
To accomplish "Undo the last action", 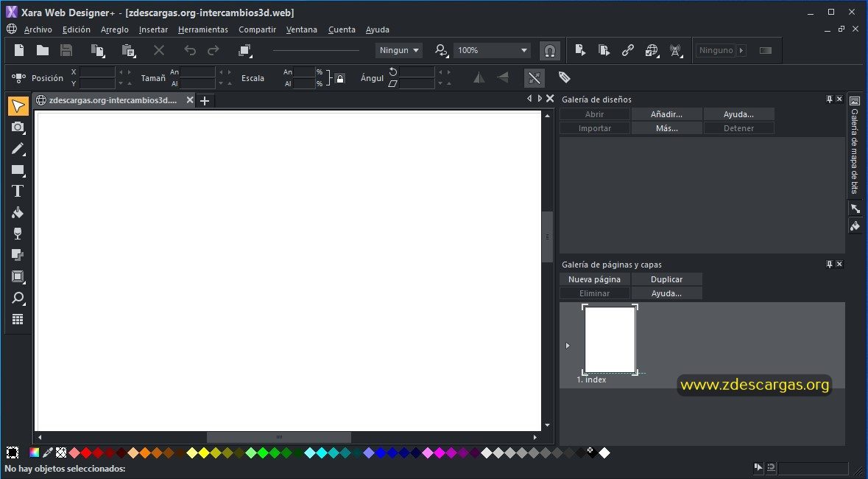I will coord(190,50).
